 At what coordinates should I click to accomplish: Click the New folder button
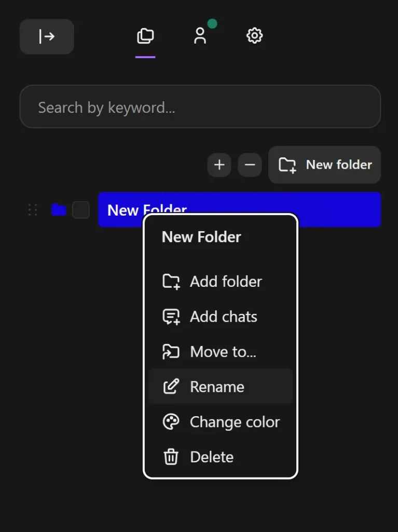(x=324, y=165)
